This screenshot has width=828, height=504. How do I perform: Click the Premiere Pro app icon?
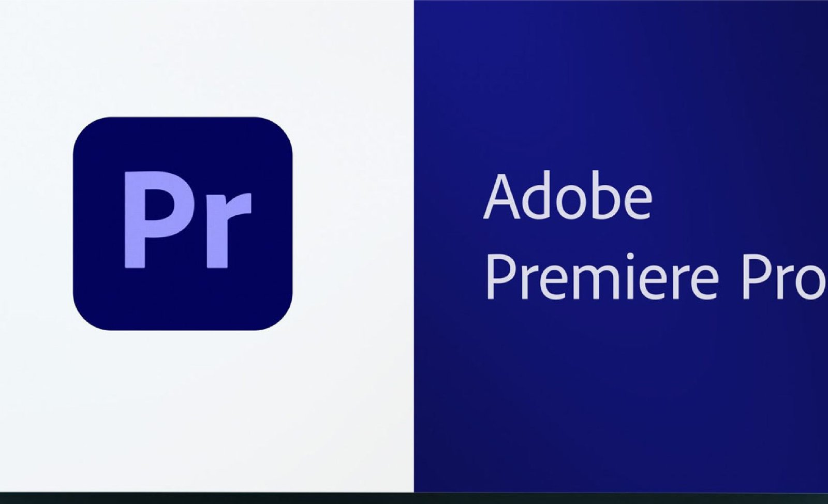(183, 224)
